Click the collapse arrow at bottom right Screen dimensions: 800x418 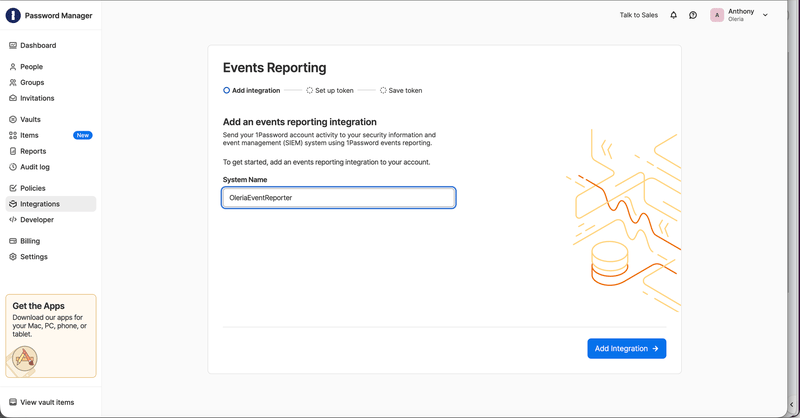click(x=791, y=405)
